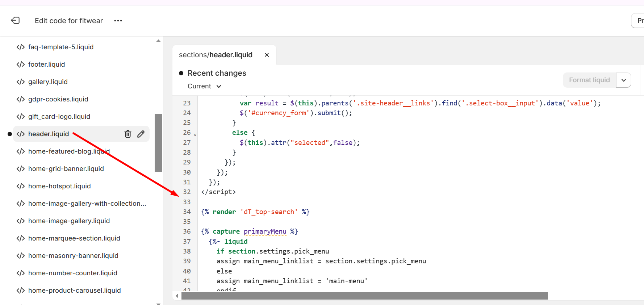
Task: Click the code icon beside header.liquid
Action: [21, 134]
